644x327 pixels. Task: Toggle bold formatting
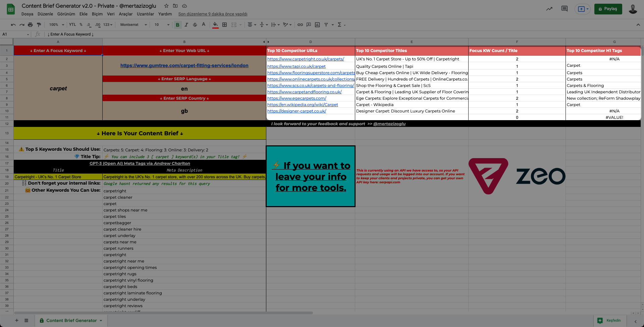pos(178,25)
